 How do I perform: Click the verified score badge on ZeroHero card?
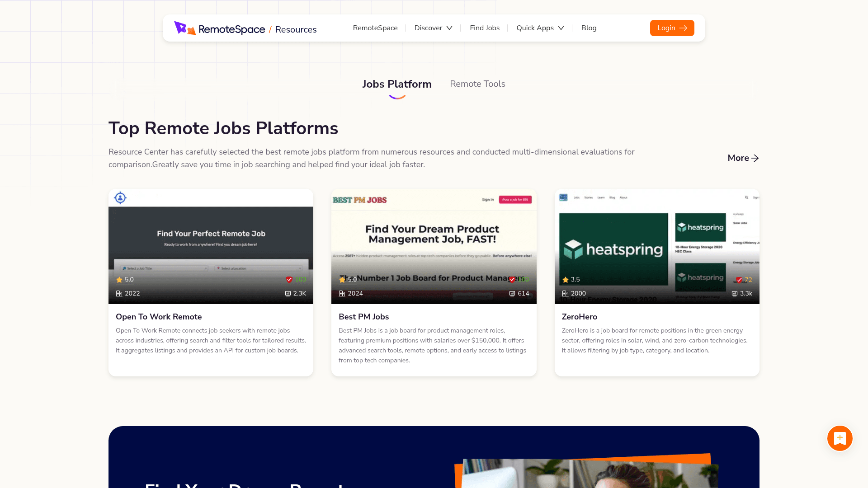pos(744,280)
